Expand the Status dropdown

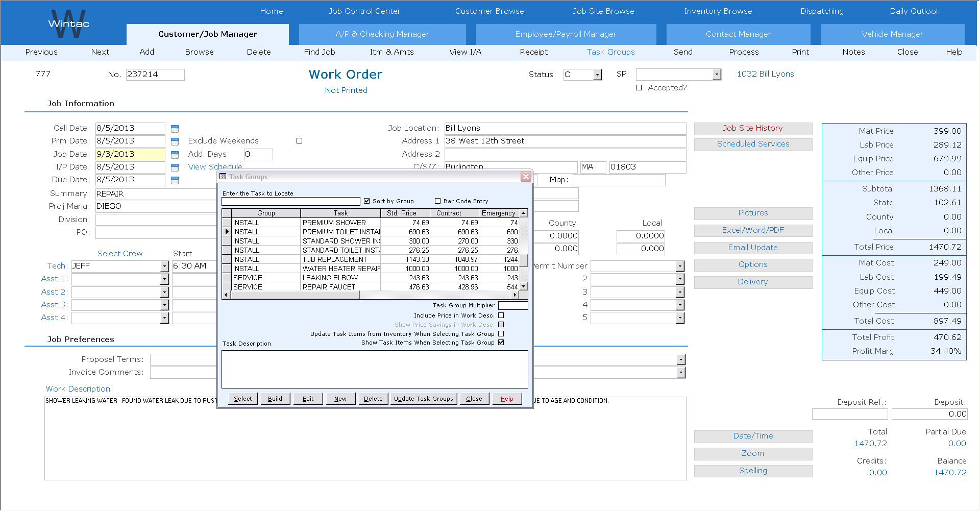tap(597, 75)
